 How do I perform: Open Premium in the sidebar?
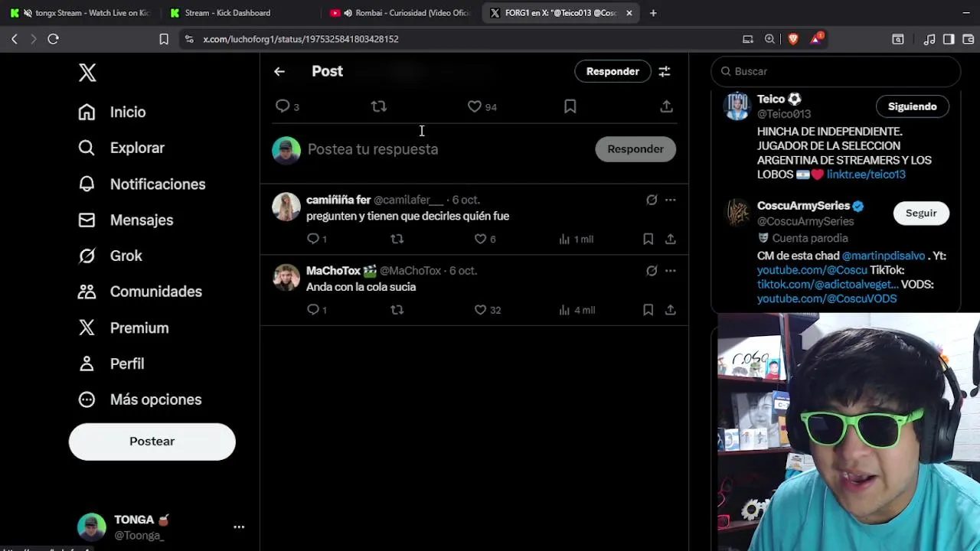click(x=123, y=328)
